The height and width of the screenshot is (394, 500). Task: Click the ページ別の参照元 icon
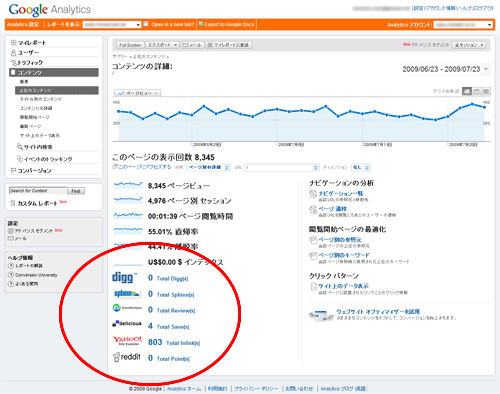(313, 240)
